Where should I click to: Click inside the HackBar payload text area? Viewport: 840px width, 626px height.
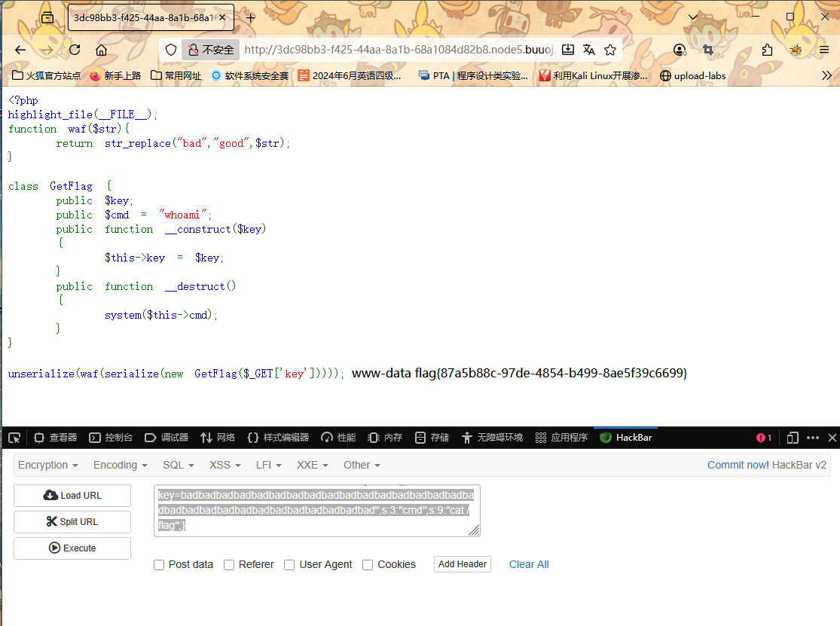coord(316,510)
